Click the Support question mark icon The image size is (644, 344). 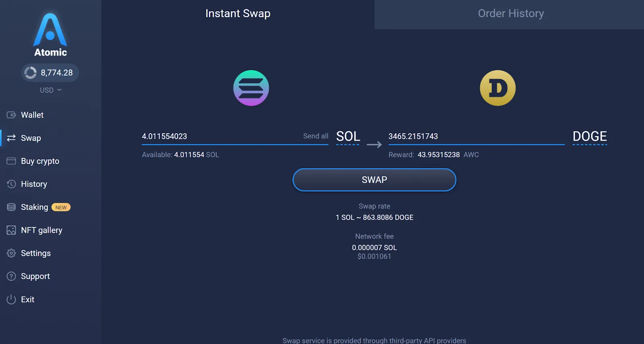(11, 276)
